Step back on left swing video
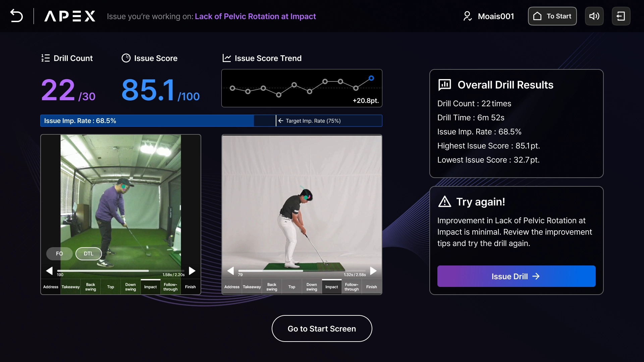The width and height of the screenshot is (644, 362). (x=49, y=271)
